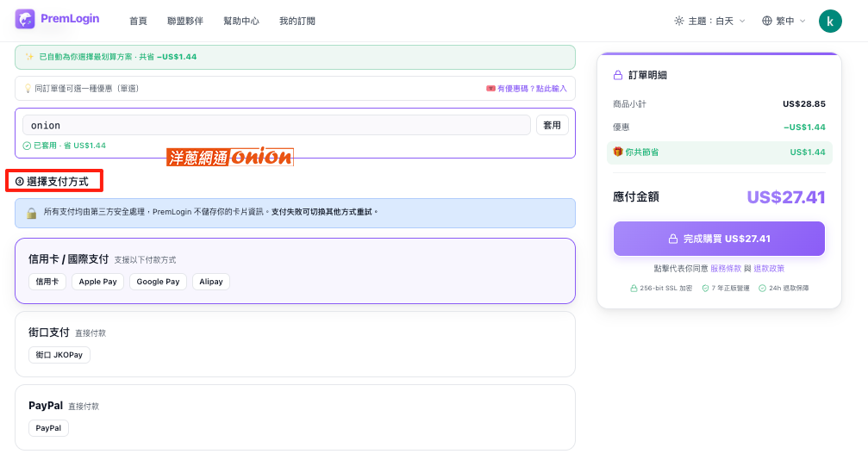Focus the coupon code field containing onion
This screenshot has width=868, height=454.
point(276,125)
